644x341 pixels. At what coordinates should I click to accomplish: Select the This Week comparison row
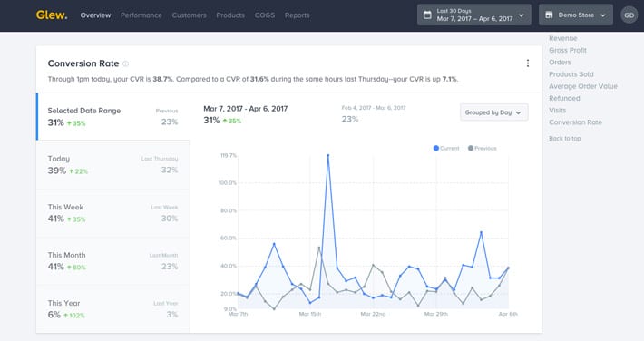click(x=113, y=213)
